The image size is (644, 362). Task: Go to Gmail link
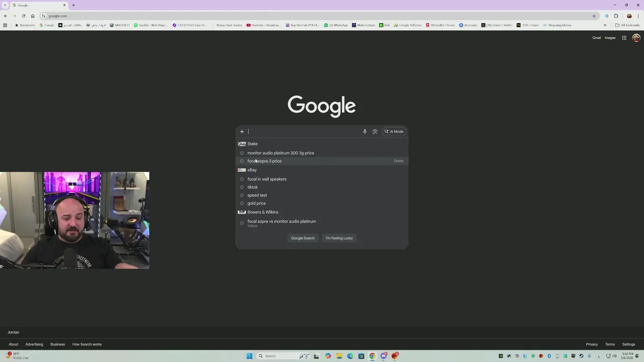tap(596, 38)
